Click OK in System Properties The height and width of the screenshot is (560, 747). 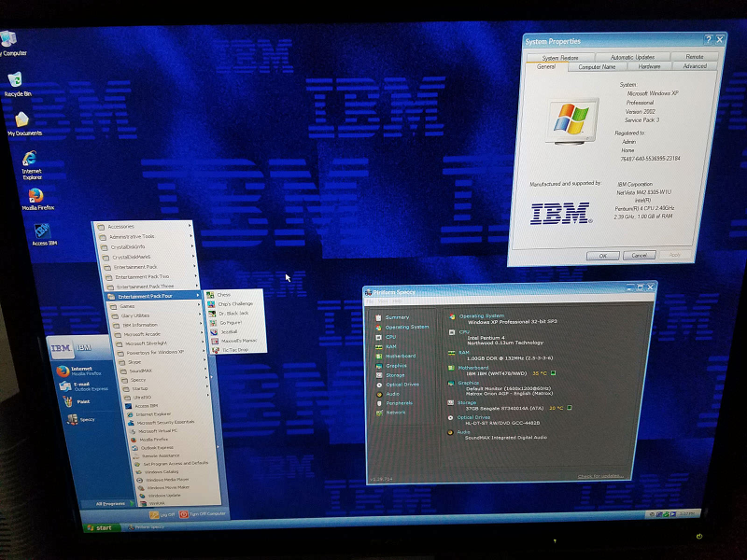click(x=602, y=256)
